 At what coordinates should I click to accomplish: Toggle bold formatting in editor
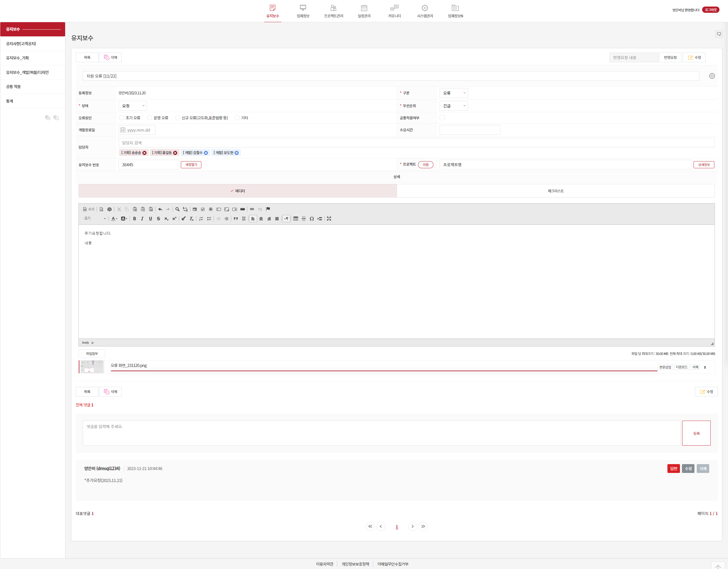[134, 219]
